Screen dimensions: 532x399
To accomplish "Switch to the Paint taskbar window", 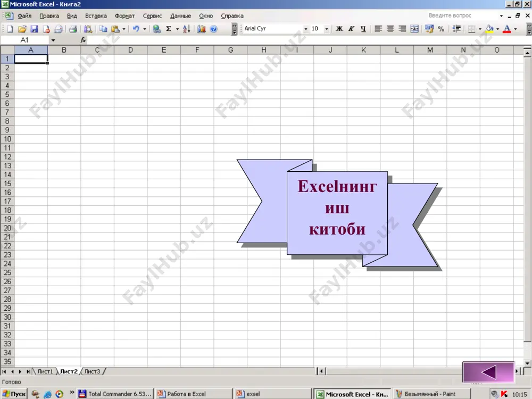I will (x=431, y=394).
